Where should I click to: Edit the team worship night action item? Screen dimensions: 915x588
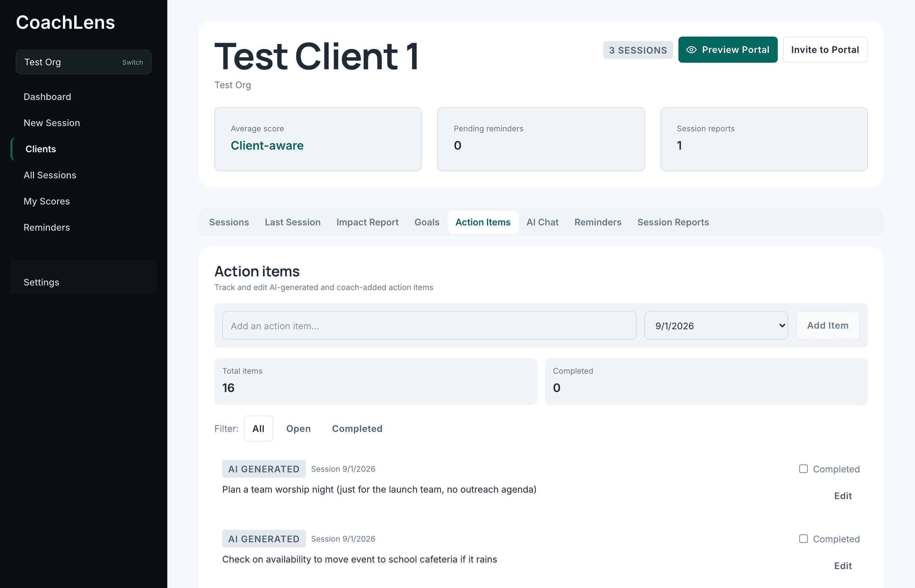[x=843, y=496]
